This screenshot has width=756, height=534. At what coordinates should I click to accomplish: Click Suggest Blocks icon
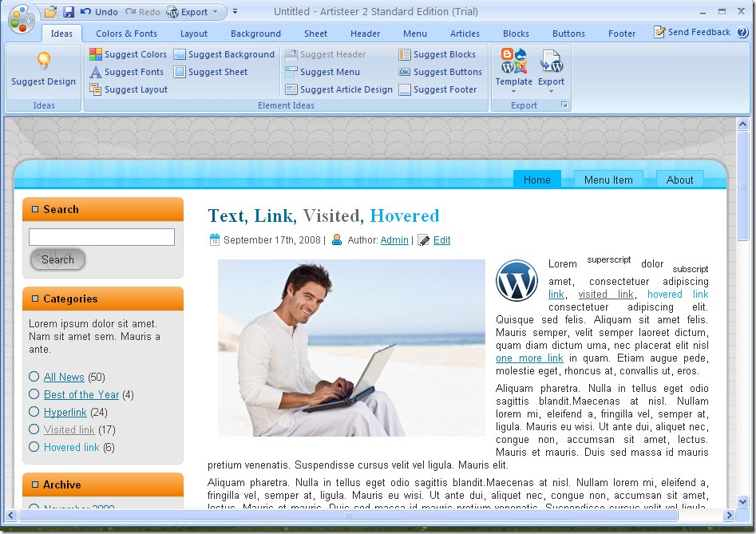[405, 54]
